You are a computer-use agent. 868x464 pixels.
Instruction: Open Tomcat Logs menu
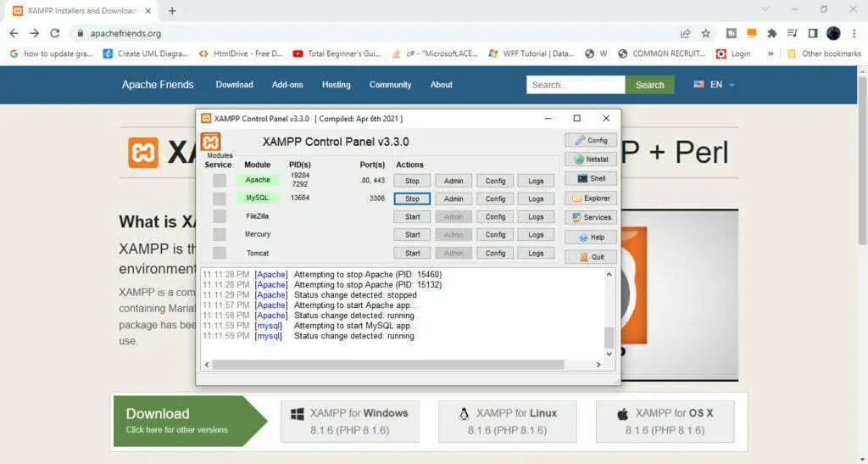[536, 253]
